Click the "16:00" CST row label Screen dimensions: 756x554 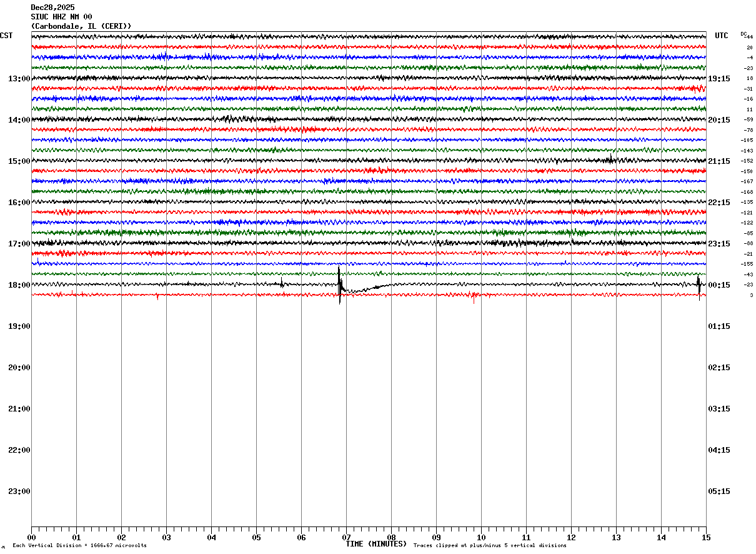(19, 203)
